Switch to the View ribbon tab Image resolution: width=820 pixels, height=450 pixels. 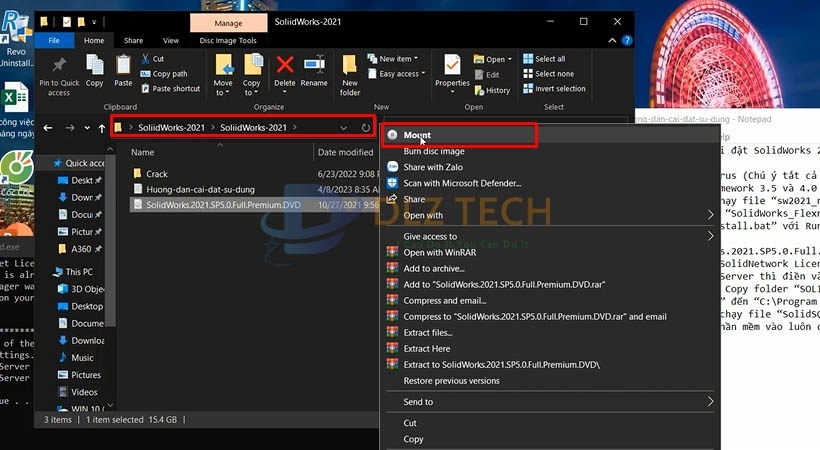[171, 41]
